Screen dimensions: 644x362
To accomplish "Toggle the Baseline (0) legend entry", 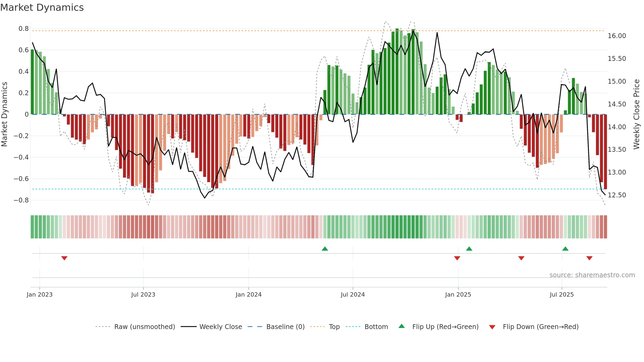I will click(x=276, y=327).
